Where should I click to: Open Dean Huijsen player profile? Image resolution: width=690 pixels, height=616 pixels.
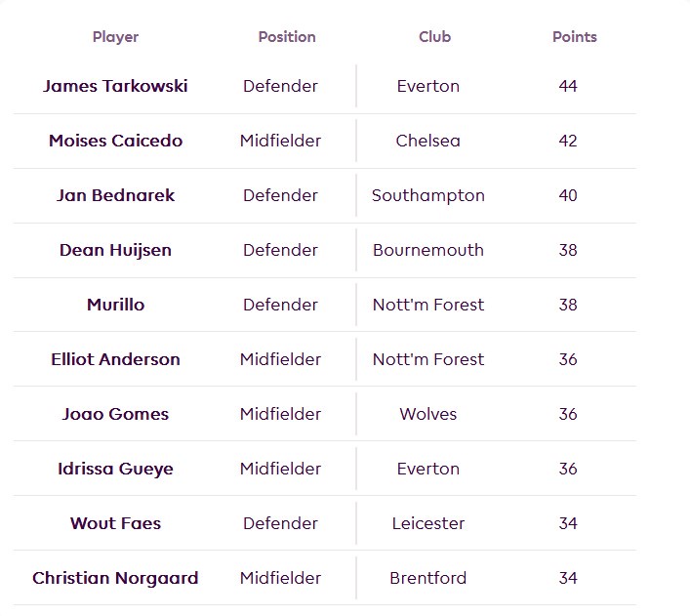(x=115, y=250)
